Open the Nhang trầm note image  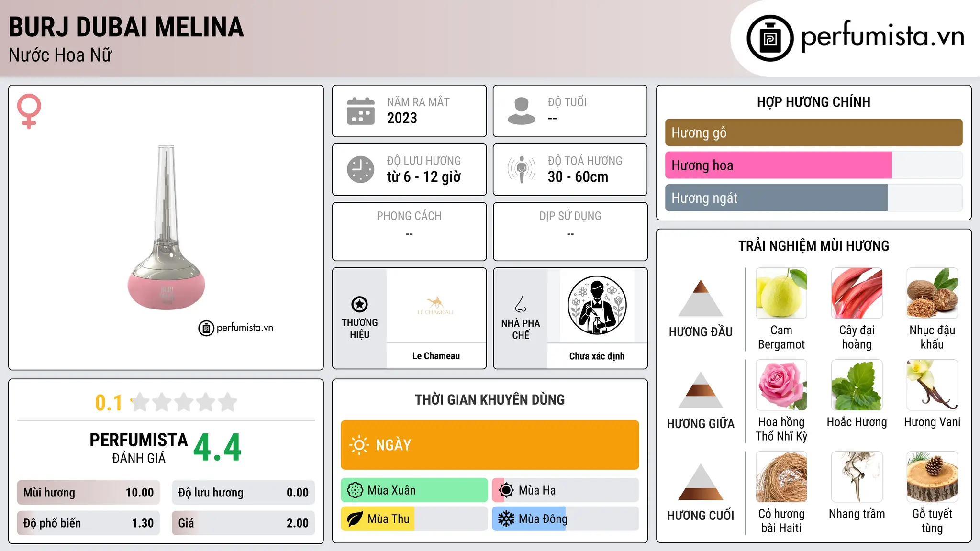pyautogui.click(x=857, y=477)
